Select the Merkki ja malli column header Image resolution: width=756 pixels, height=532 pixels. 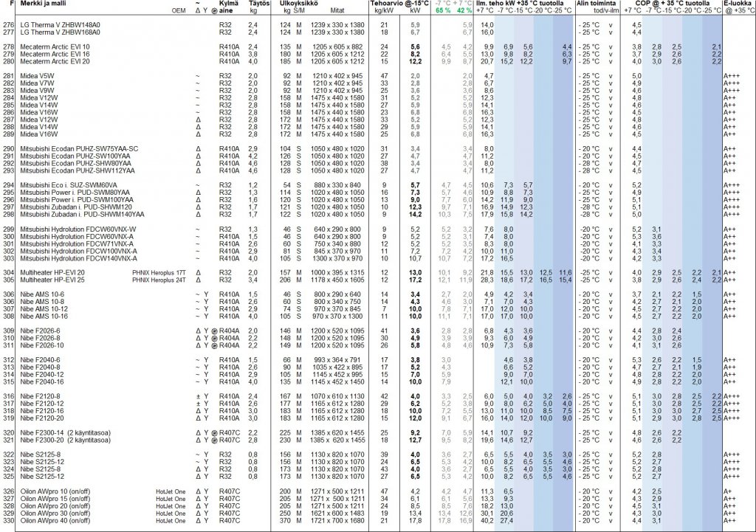tap(44, 4)
